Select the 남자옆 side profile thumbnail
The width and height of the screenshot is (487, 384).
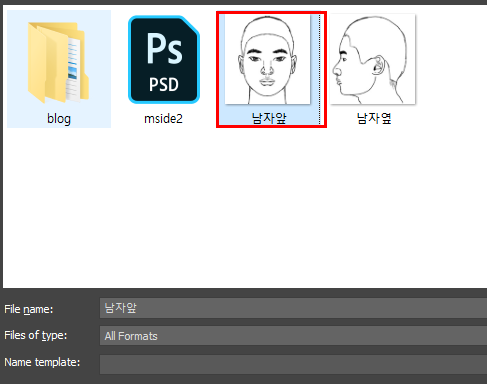tap(373, 59)
